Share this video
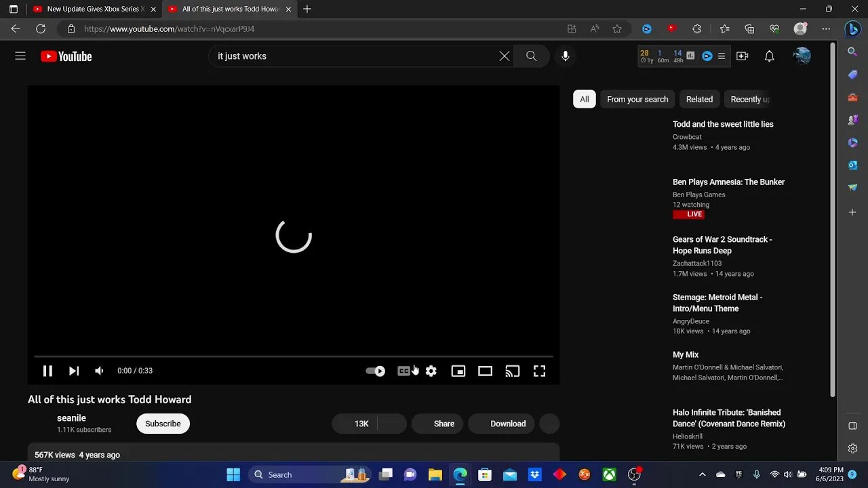 click(x=437, y=424)
